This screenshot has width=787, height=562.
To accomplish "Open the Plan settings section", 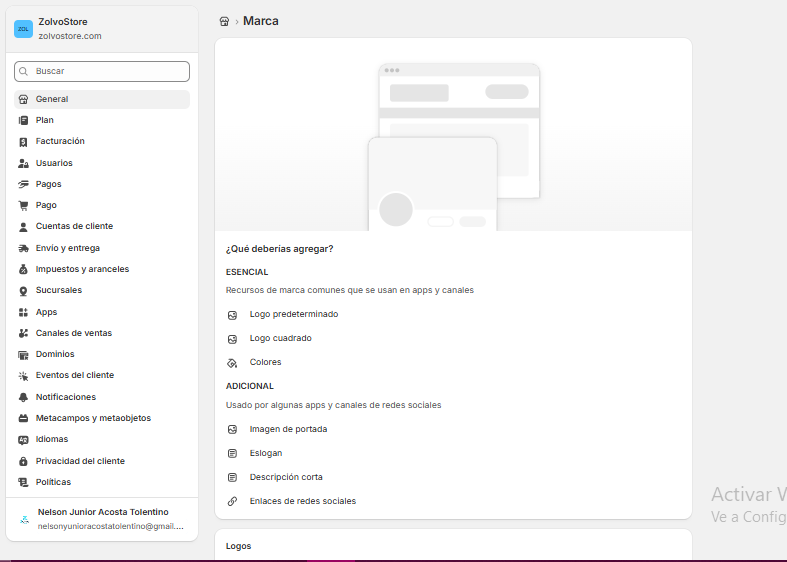I will (x=102, y=120).
